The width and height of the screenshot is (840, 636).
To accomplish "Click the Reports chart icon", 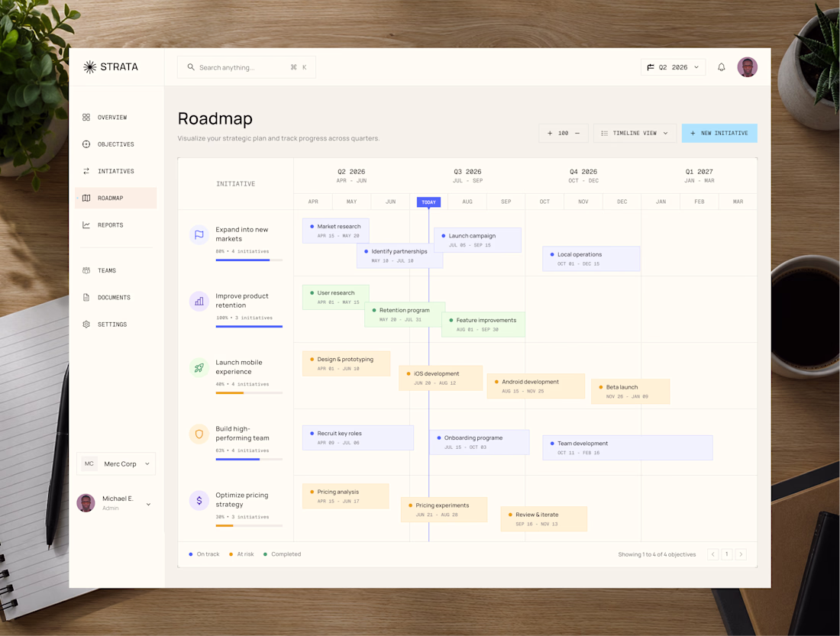I will pos(86,225).
